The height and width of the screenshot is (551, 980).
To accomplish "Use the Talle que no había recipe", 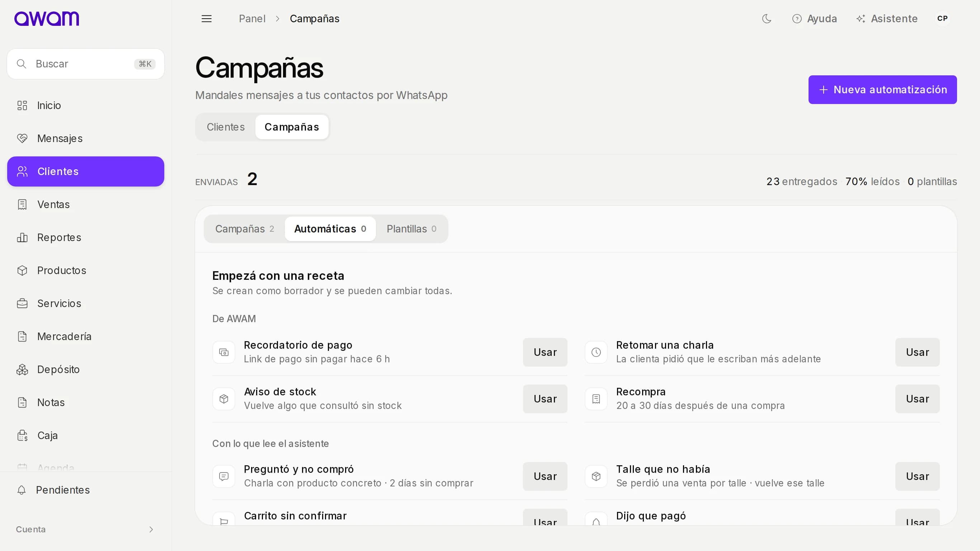I will coord(917,476).
